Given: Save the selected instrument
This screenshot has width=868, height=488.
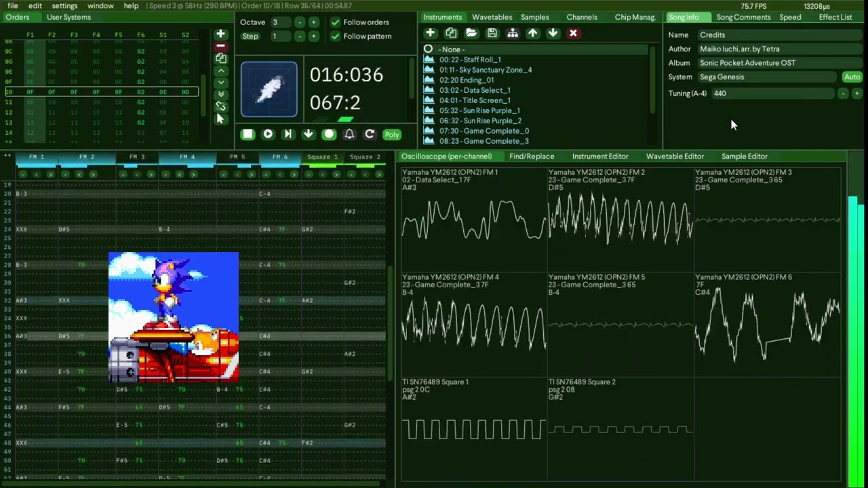Looking at the screenshot, I should click(492, 33).
